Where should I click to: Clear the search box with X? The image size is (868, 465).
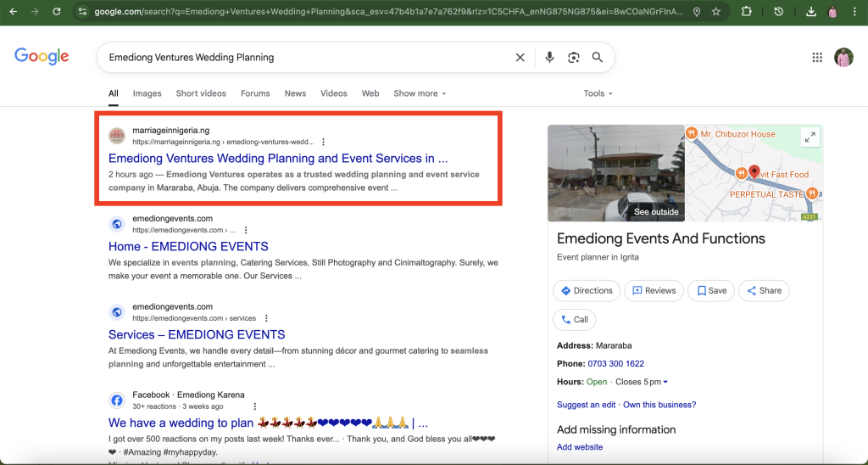(520, 57)
